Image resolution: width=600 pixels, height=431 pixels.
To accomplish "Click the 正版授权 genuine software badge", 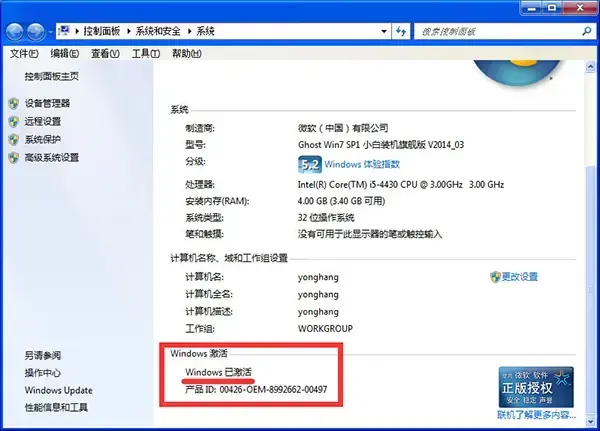I will pos(536,387).
